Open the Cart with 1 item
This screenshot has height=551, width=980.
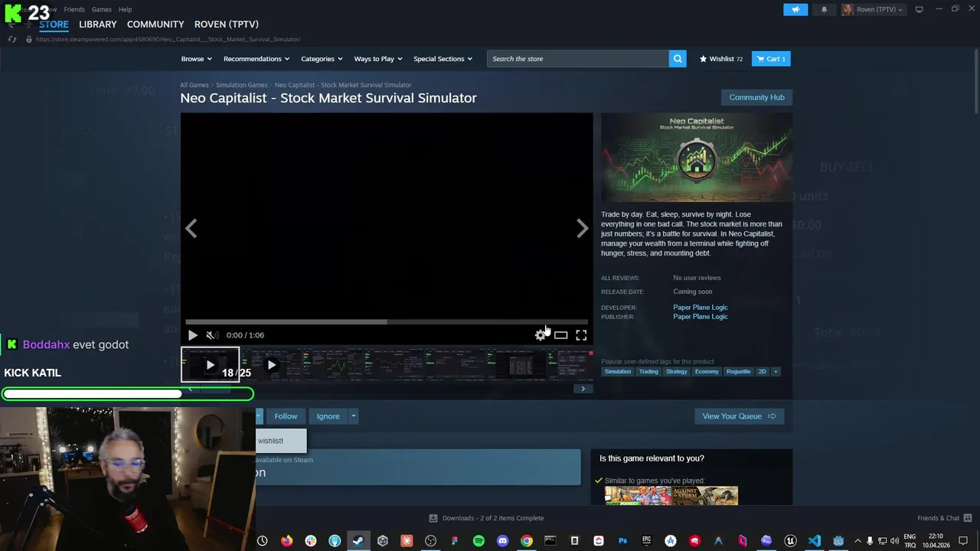pos(771,59)
